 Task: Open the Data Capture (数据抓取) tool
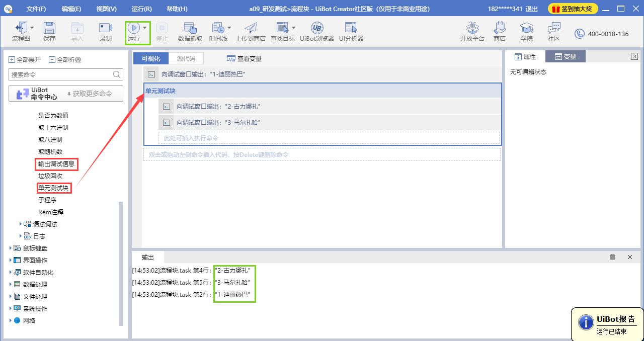pyautogui.click(x=190, y=28)
